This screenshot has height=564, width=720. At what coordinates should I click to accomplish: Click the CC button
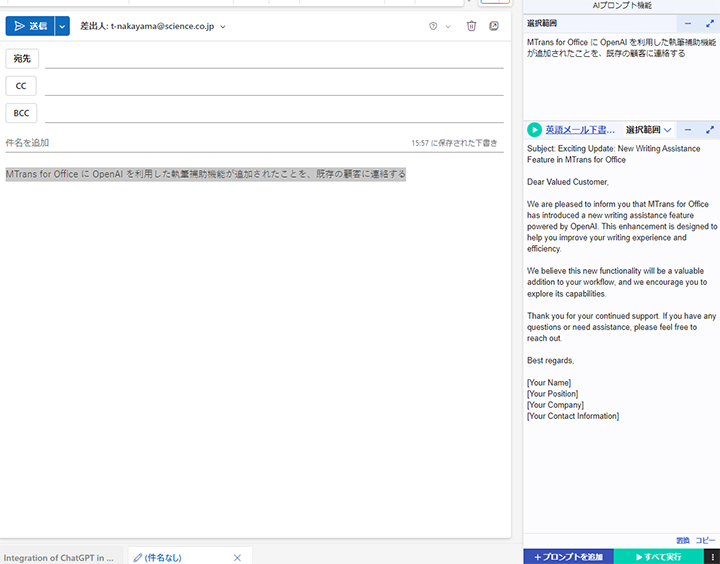tap(21, 86)
